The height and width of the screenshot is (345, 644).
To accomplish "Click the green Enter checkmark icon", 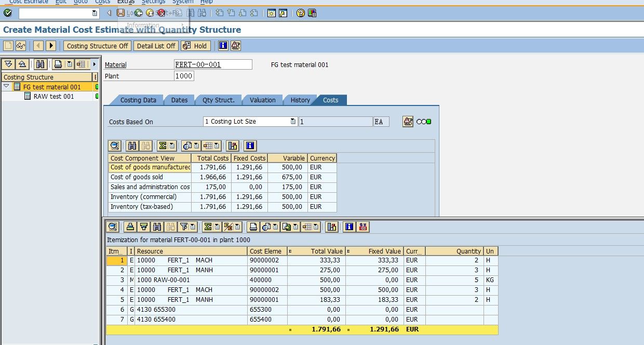I will pos(8,13).
